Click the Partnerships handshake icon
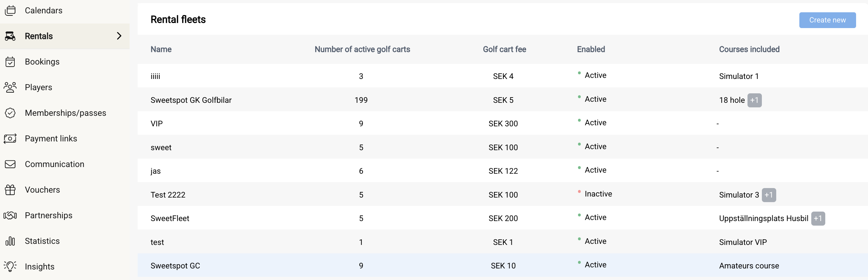868x280 pixels. point(11,215)
